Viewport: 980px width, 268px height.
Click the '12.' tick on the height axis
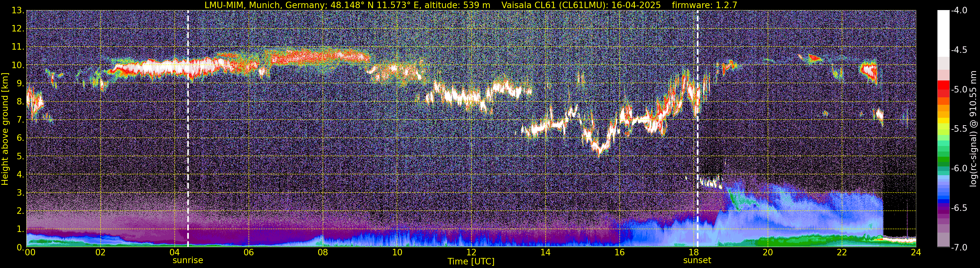coord(18,29)
